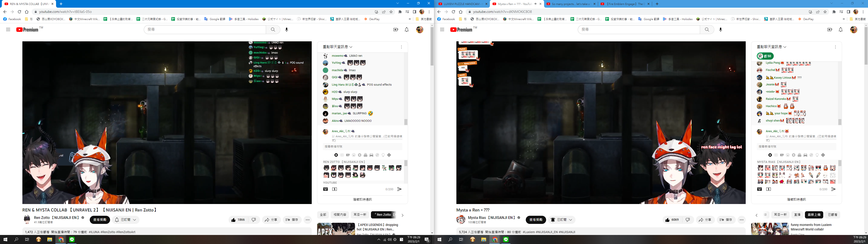Open right live chat options menu

[835, 47]
